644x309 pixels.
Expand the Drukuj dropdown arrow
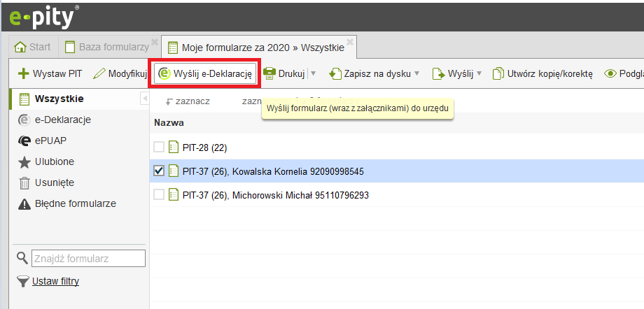(313, 73)
